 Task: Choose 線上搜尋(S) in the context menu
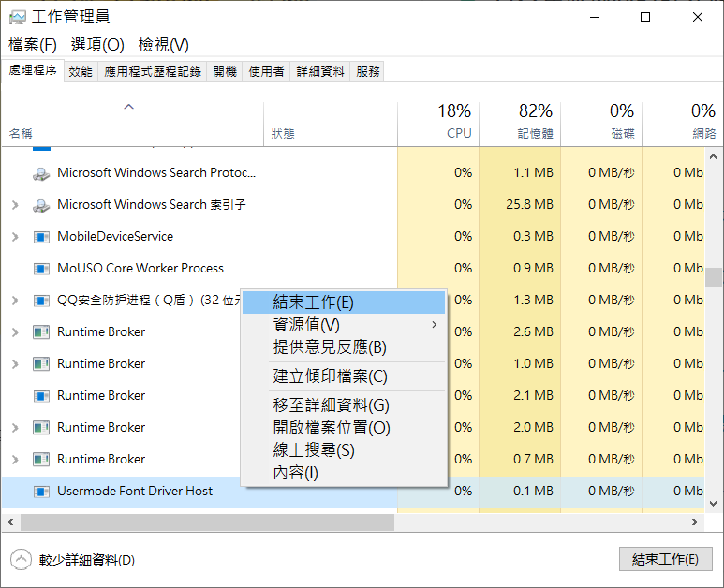[344, 450]
